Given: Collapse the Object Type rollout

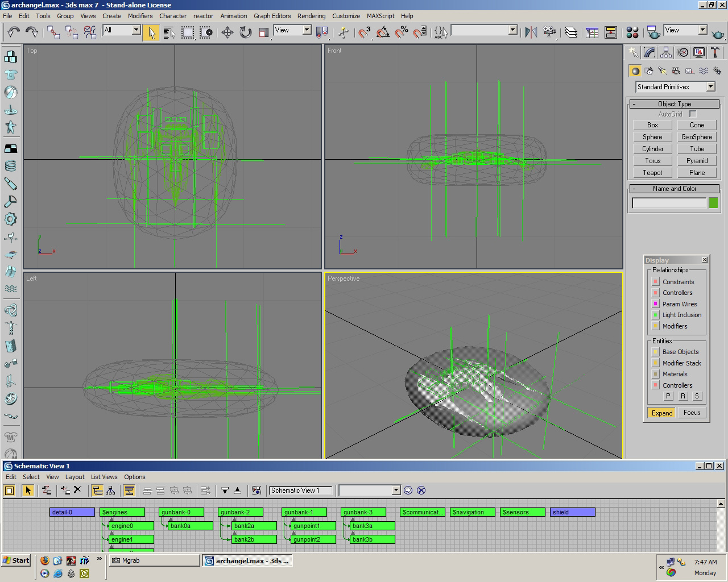Looking at the screenshot, I should coord(675,104).
